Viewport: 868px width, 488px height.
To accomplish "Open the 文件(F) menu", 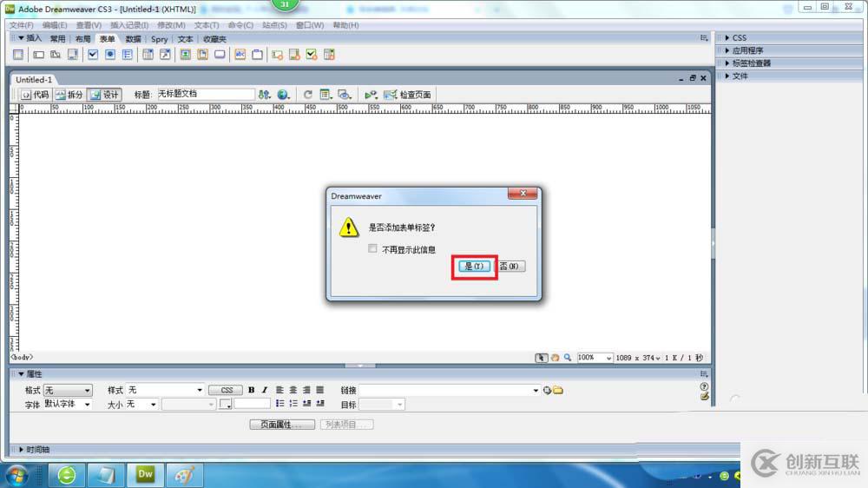I will tap(22, 25).
